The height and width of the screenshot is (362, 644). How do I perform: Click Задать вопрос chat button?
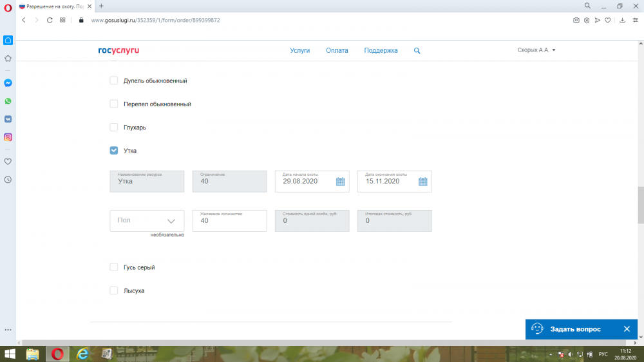point(575,329)
